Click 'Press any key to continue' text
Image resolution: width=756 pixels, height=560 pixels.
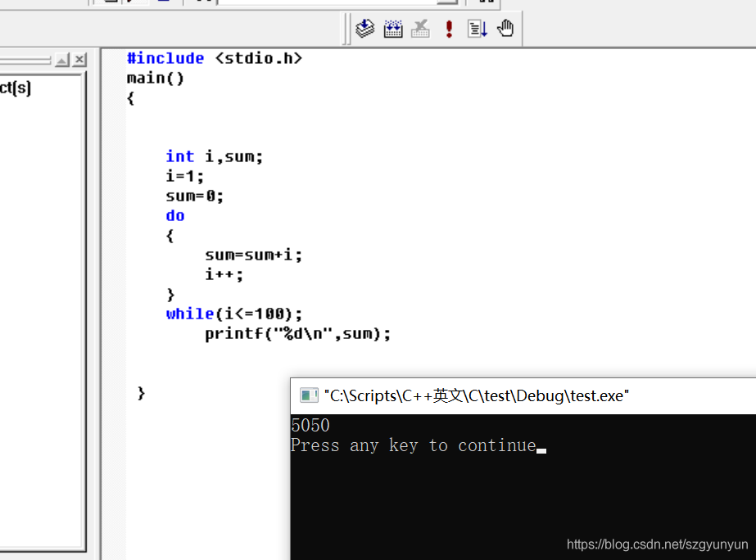pyautogui.click(x=414, y=445)
